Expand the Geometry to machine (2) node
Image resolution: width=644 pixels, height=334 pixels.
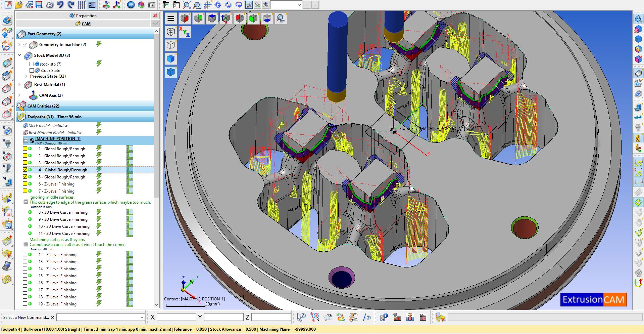(19, 44)
